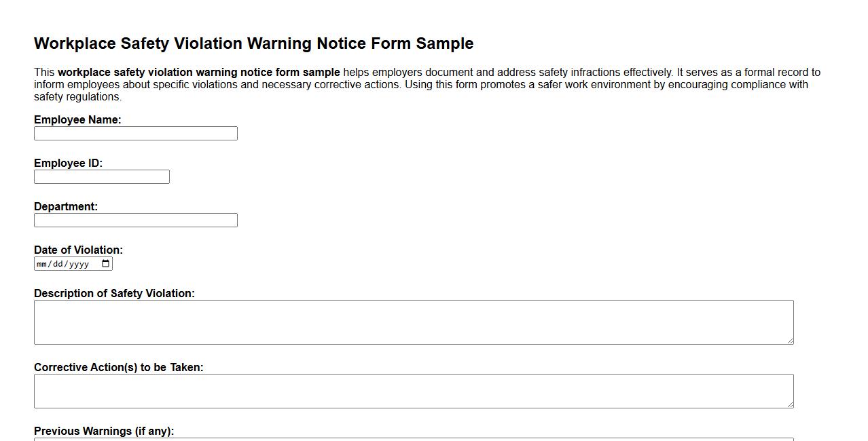This screenshot has height=441, width=868.
Task: Click inside the Employee Name text box
Action: point(135,133)
